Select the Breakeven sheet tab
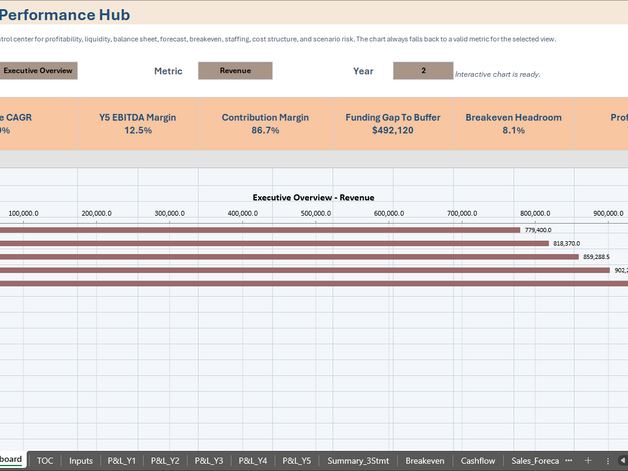This screenshot has height=471, width=628. pyautogui.click(x=425, y=461)
